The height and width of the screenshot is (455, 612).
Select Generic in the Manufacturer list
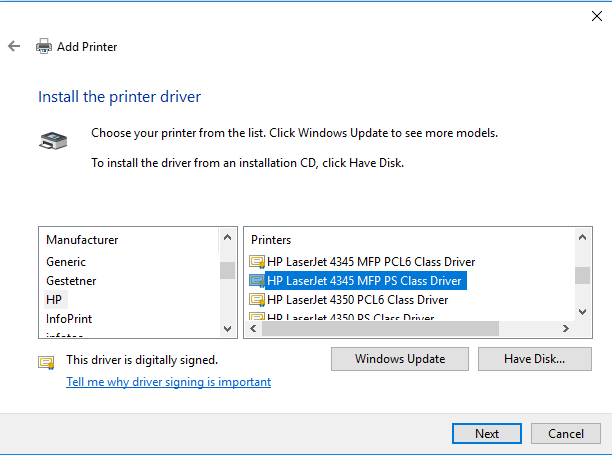[x=66, y=261]
